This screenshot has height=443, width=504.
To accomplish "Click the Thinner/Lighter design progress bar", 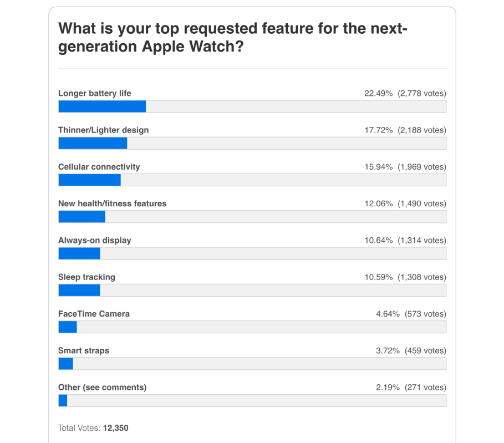I will click(x=252, y=143).
